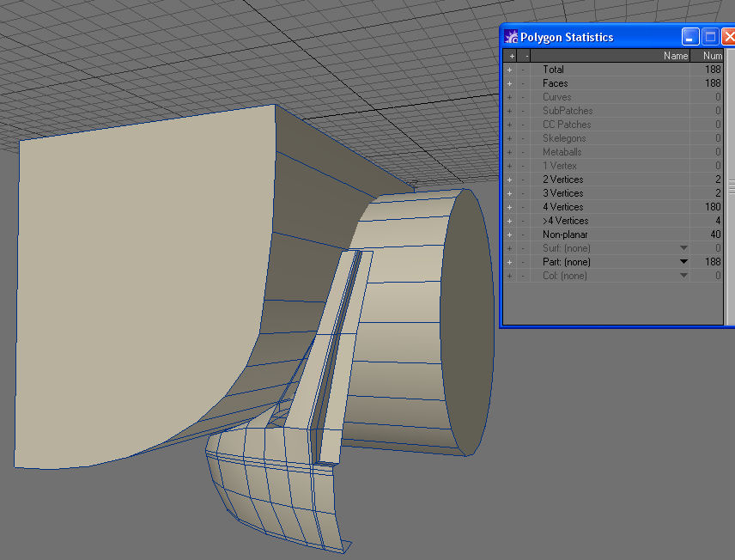Maximize the Polygon Statistics window
The width and height of the screenshot is (735, 560).
click(710, 37)
